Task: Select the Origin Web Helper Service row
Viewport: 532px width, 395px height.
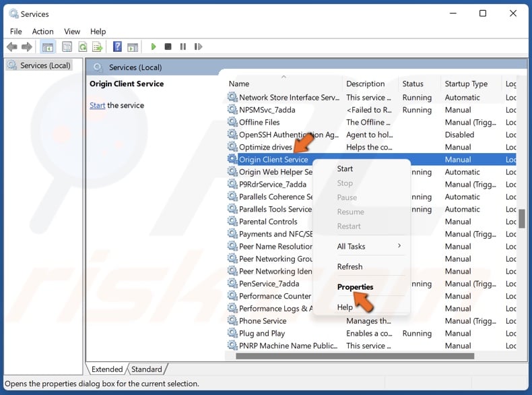Action: coord(275,172)
